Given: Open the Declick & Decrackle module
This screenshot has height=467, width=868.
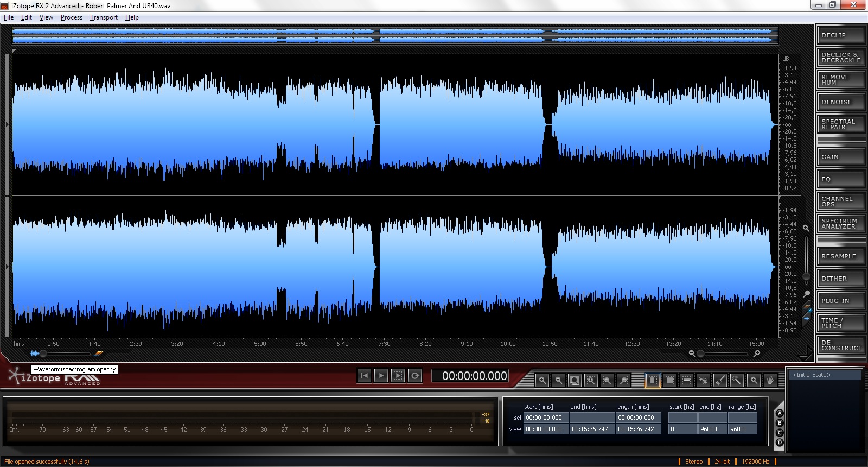Looking at the screenshot, I should pos(841,58).
